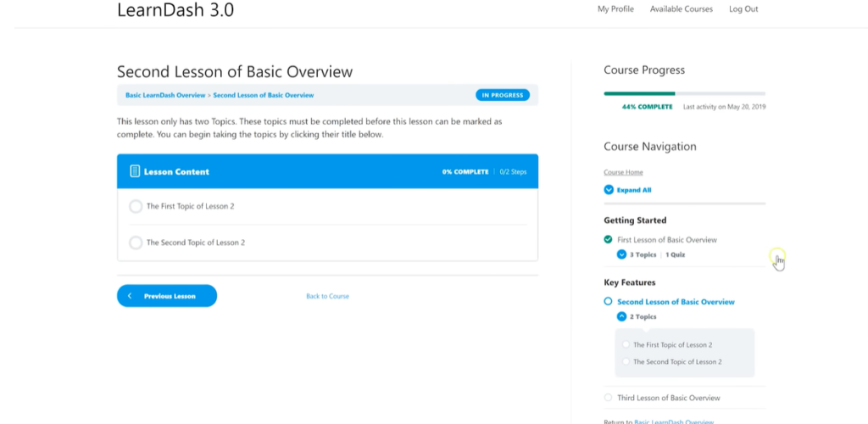
Task: Click the circle beside Third Lesson of Basic Overview
Action: [x=608, y=398]
